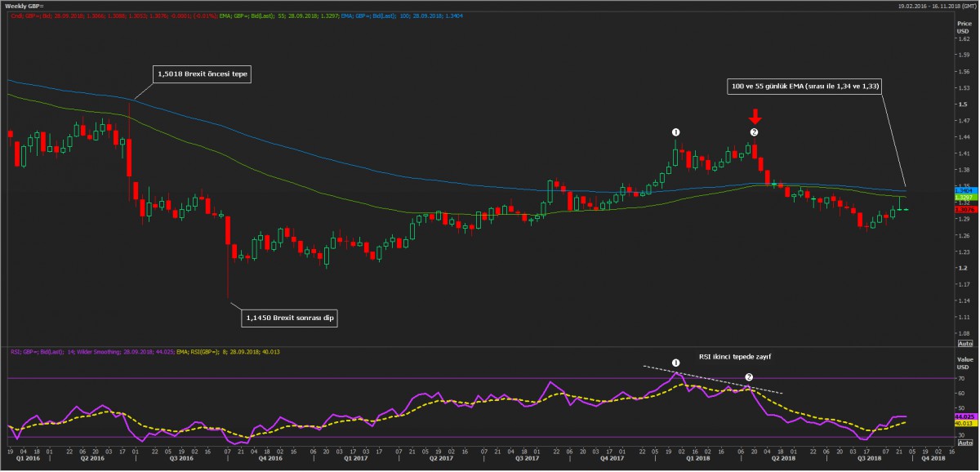Viewport: 980px width, 472px height.
Task: Select circled marker 2 on price chart
Action: click(x=754, y=131)
